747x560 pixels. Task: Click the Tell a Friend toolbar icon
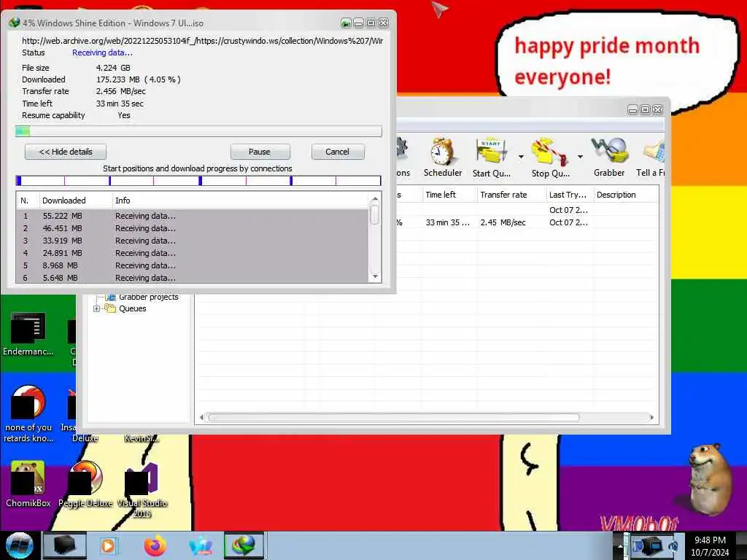pos(651,157)
